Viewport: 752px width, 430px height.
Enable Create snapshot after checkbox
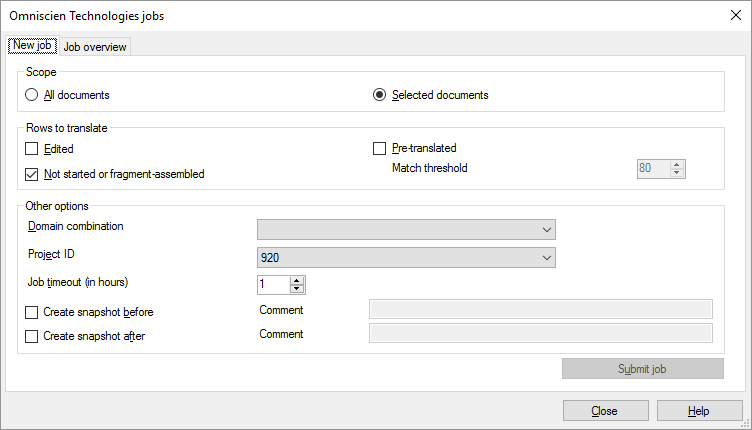[x=32, y=337]
